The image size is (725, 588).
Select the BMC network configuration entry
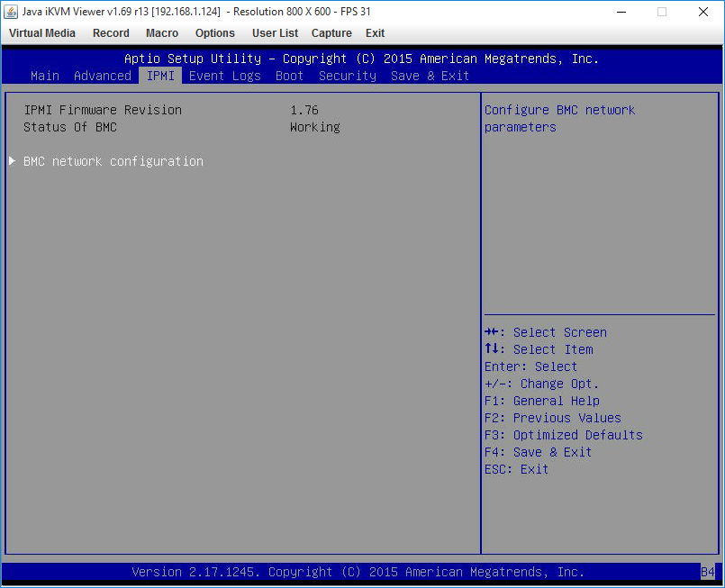(113, 161)
